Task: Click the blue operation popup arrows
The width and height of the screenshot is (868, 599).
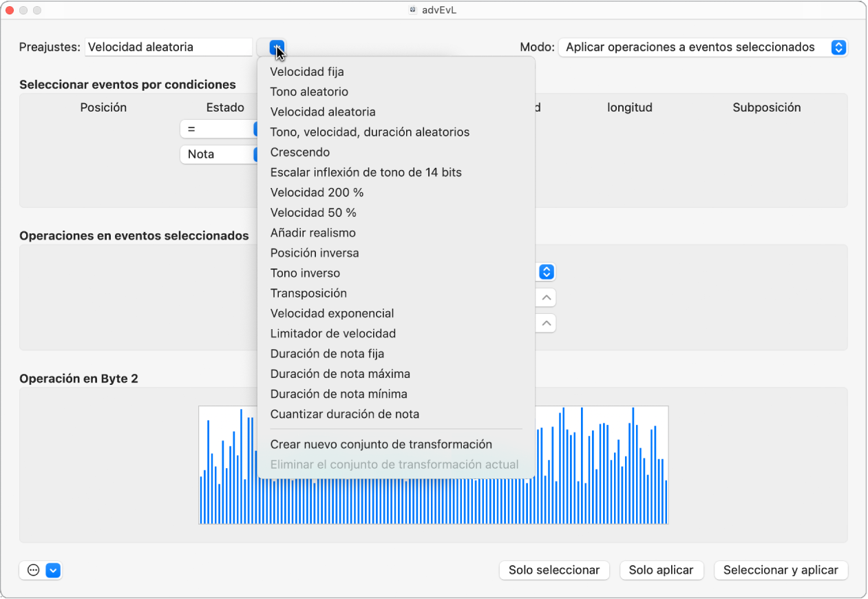Action: 546,272
